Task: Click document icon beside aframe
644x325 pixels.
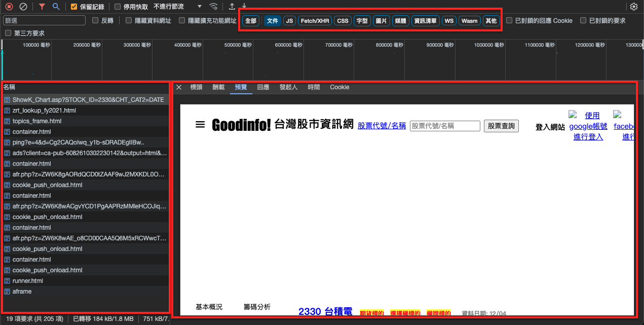Action: (7, 292)
